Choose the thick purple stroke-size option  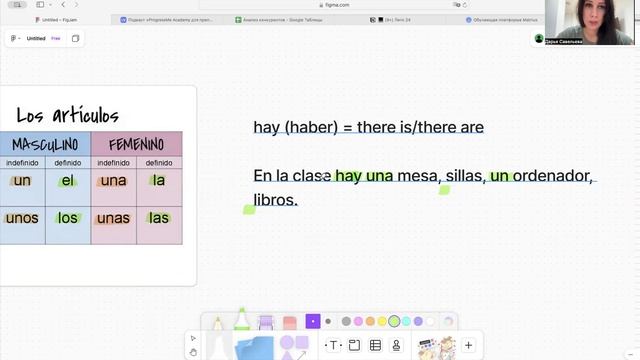(313, 321)
